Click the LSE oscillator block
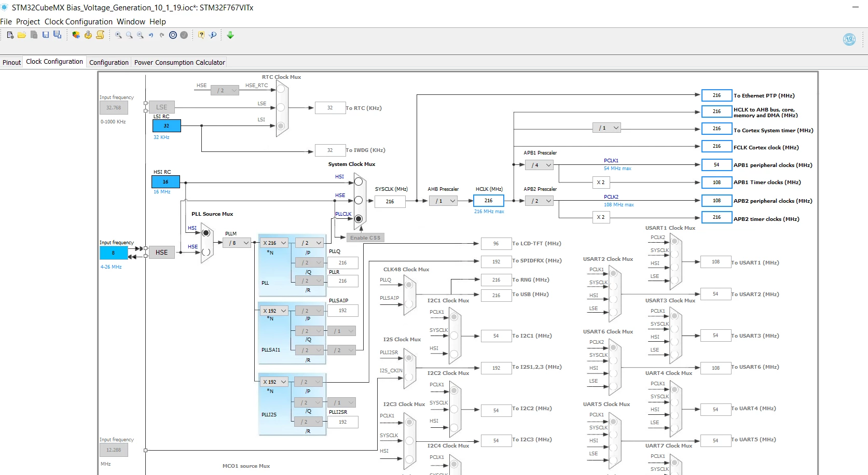This screenshot has width=868, height=475. point(161,107)
